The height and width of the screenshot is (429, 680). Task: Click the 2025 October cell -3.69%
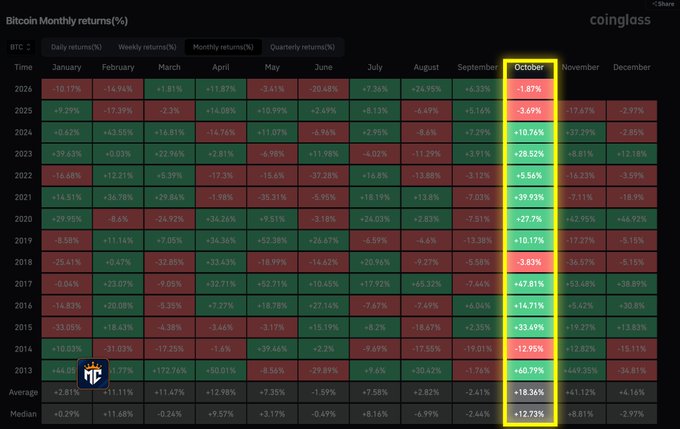[x=529, y=111]
